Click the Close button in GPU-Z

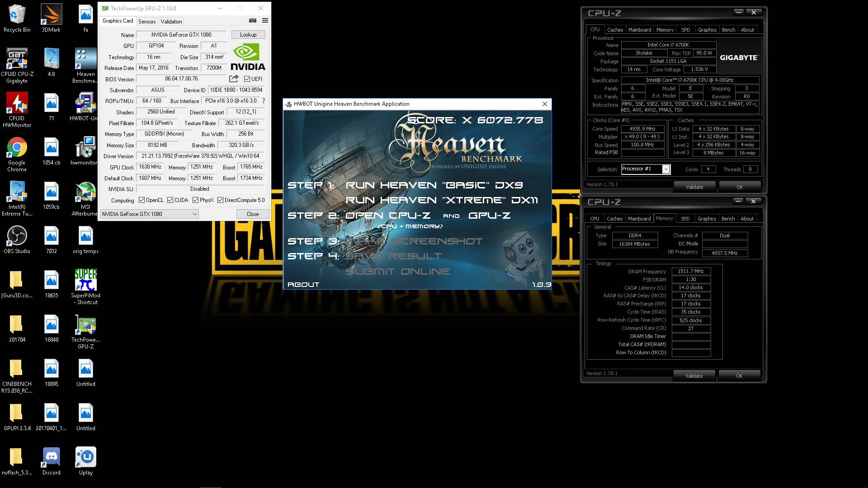click(x=253, y=214)
